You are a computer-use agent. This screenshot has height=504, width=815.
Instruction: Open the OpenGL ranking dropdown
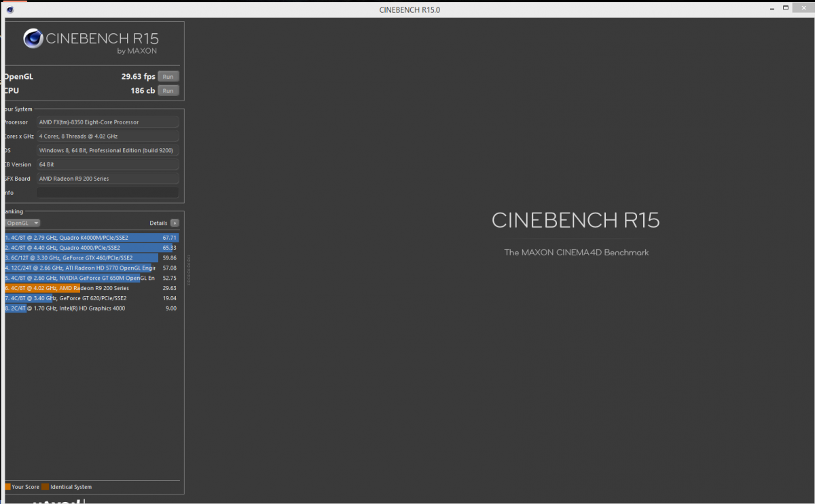pos(22,223)
